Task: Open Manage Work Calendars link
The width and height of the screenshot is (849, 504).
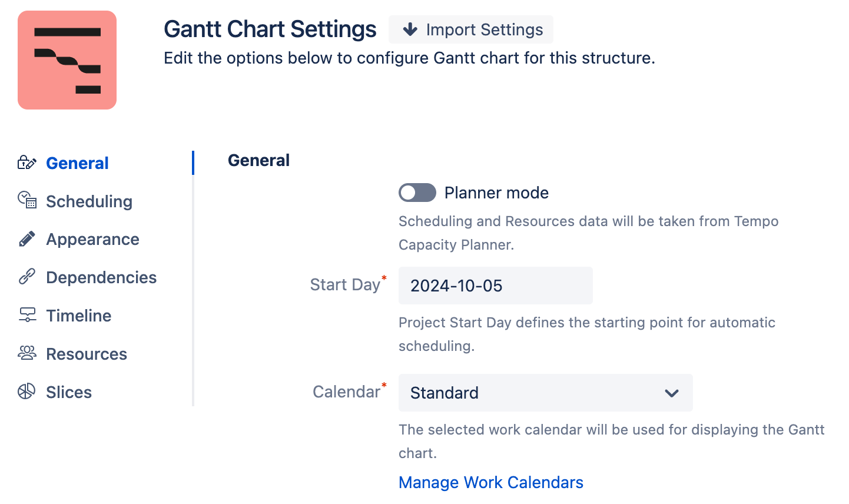Action: click(490, 482)
